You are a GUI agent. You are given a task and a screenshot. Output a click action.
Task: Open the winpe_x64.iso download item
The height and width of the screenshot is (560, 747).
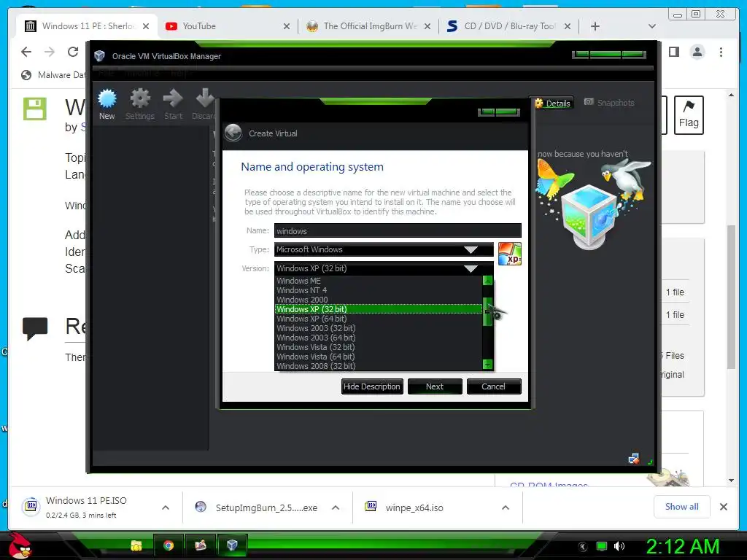point(414,507)
